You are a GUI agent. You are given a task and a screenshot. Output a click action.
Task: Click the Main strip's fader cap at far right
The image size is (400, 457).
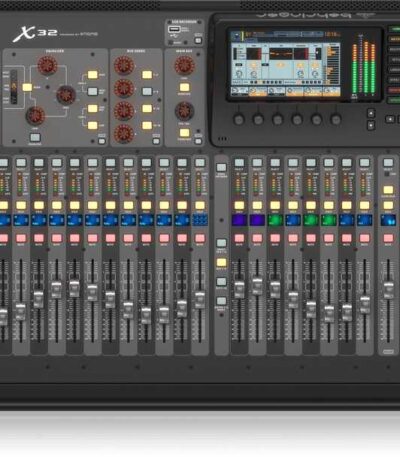388,290
